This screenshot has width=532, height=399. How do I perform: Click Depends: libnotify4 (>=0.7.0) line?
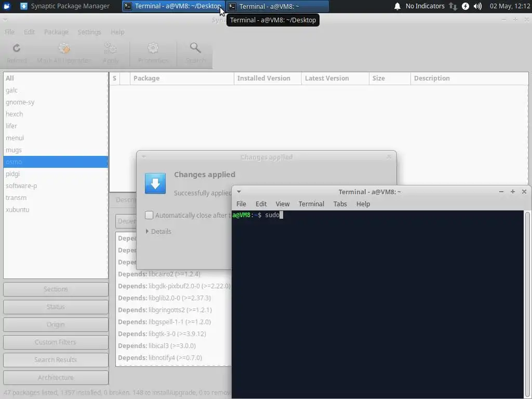(160, 358)
